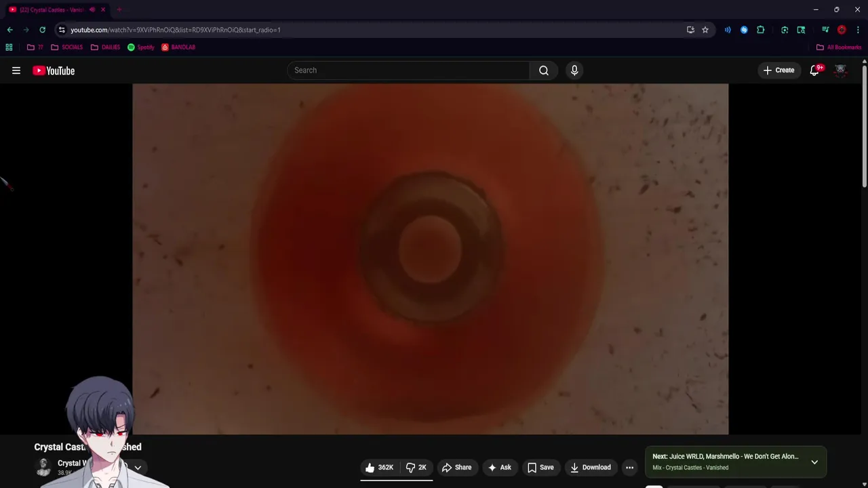The image size is (868, 488).
Task: Open the browser apps grid shortcut
Action: point(9,47)
